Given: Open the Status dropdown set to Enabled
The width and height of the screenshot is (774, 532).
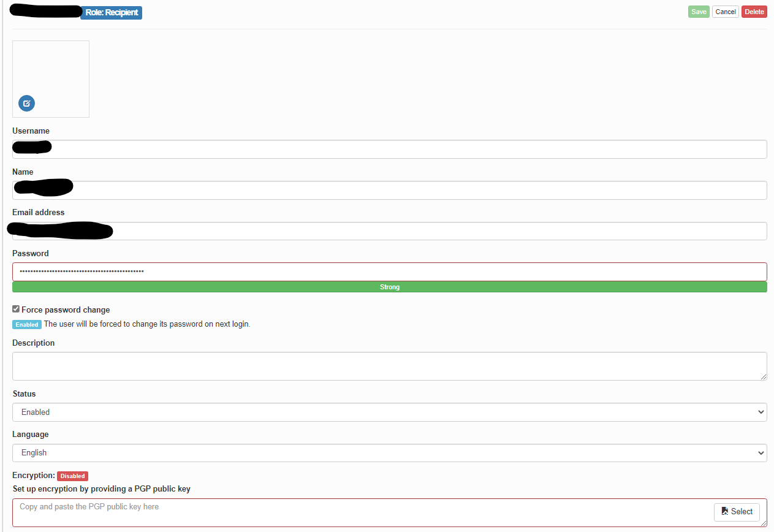Looking at the screenshot, I should (390, 412).
